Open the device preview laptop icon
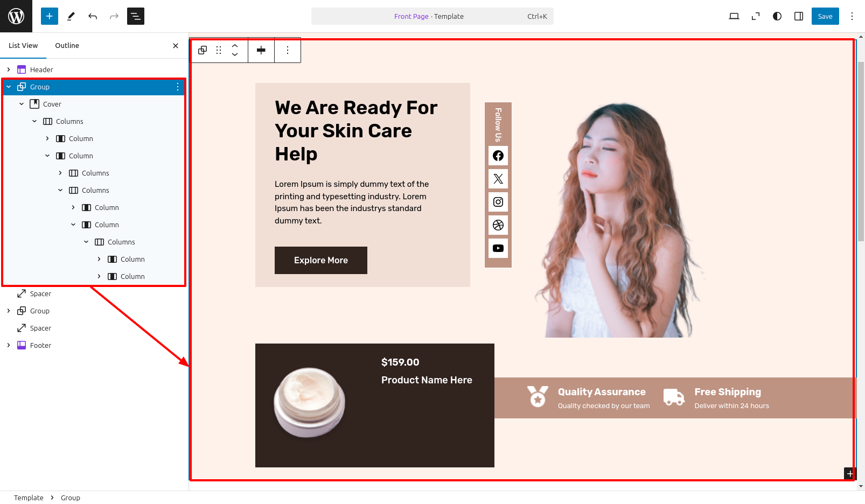Screen dimensions: 865x504 [734, 16]
